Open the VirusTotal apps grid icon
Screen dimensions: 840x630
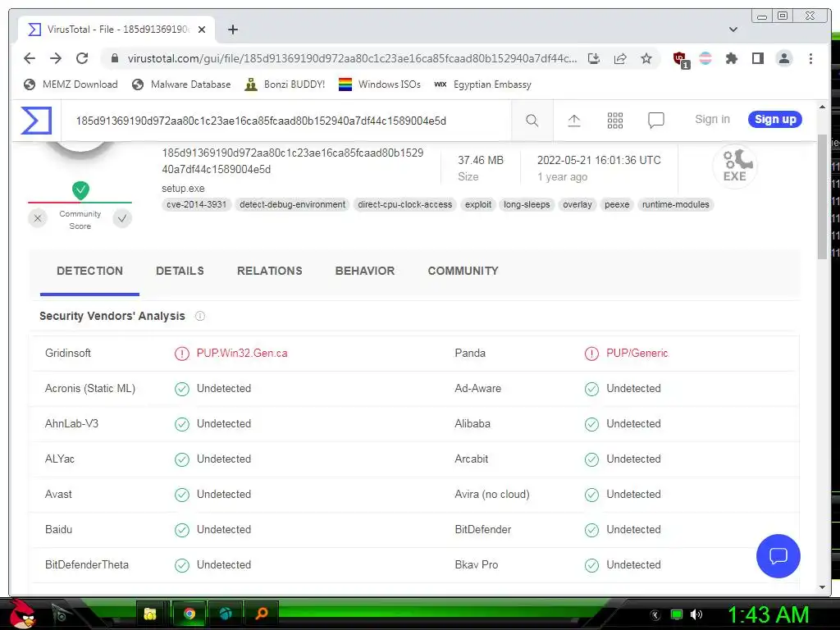coord(615,121)
